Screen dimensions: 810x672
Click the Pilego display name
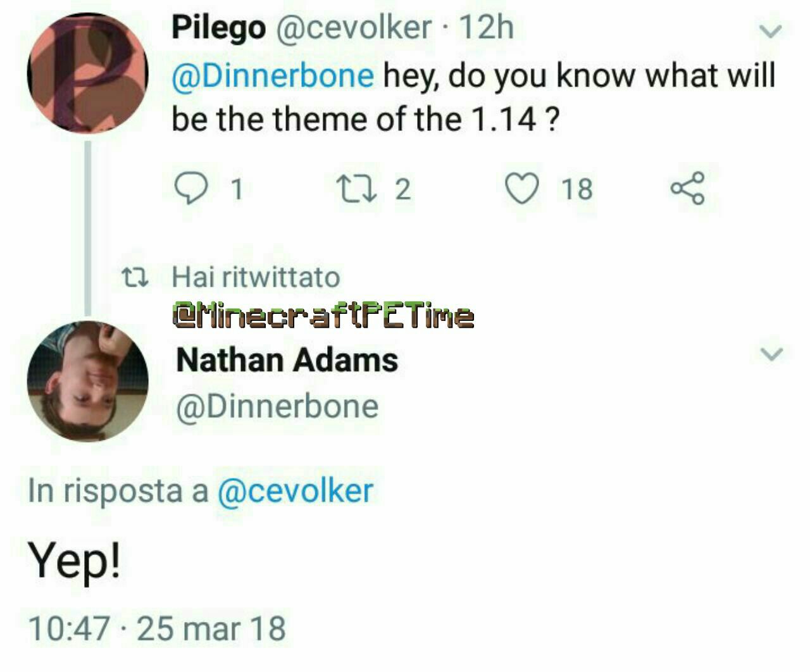[x=218, y=28]
